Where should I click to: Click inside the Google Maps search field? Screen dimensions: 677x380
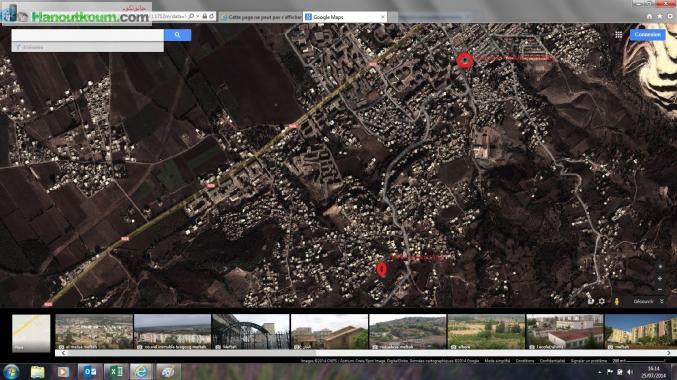click(88, 35)
